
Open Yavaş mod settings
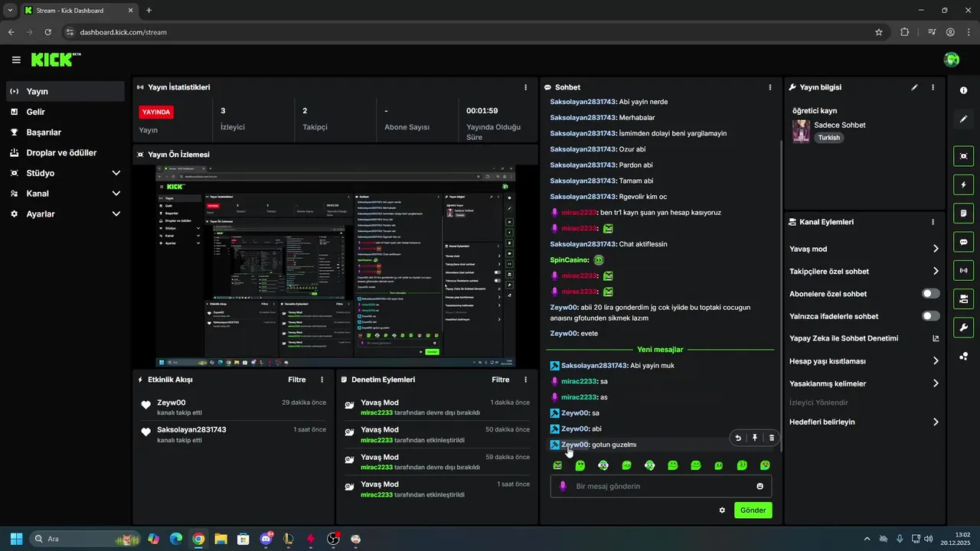click(x=864, y=249)
